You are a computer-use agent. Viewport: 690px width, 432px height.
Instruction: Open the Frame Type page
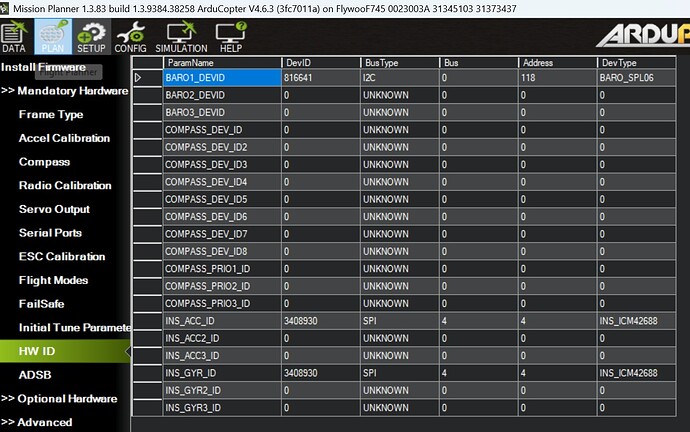51,115
